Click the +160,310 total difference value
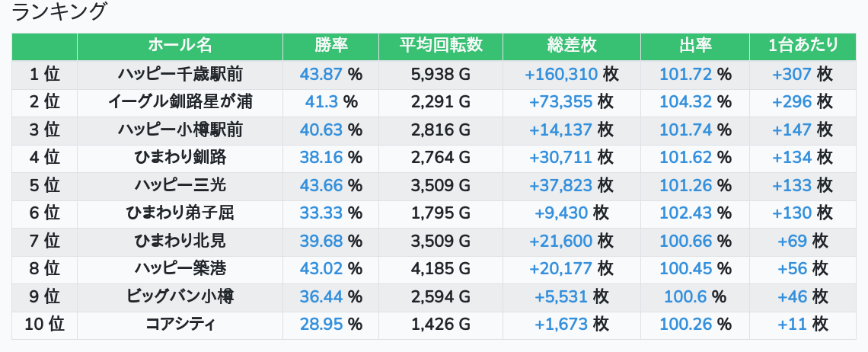Screen dimensions: 868x352 point(560,74)
